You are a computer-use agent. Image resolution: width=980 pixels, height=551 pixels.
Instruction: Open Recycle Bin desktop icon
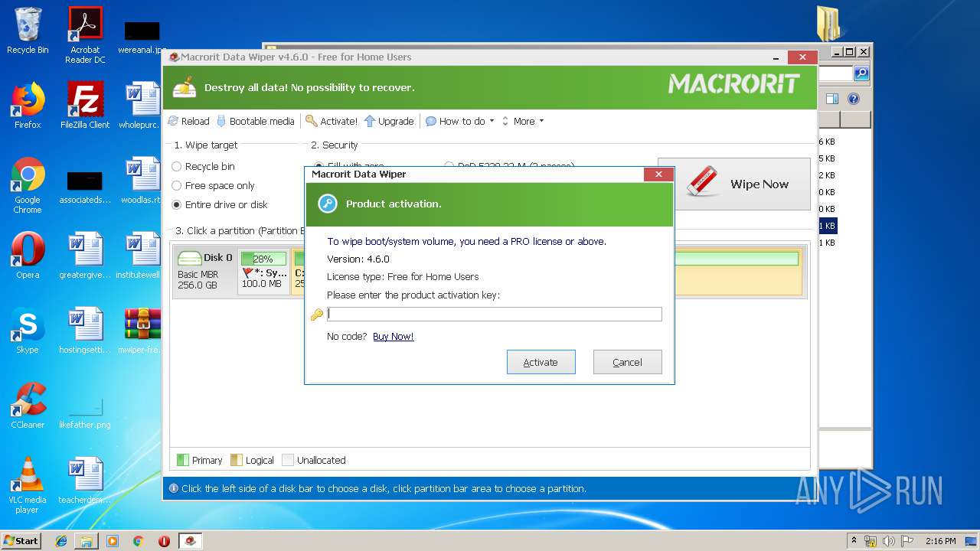pos(28,31)
